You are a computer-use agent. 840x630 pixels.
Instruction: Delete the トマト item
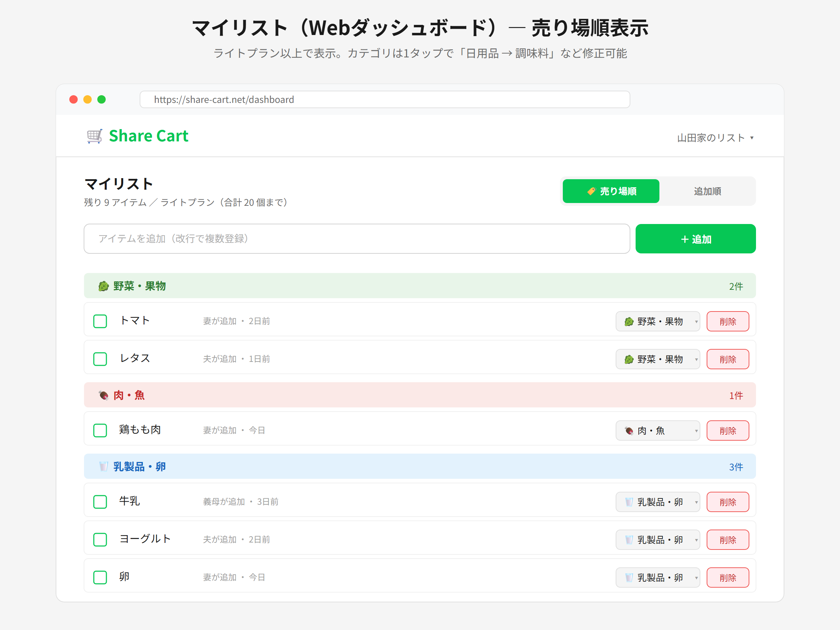click(x=728, y=321)
